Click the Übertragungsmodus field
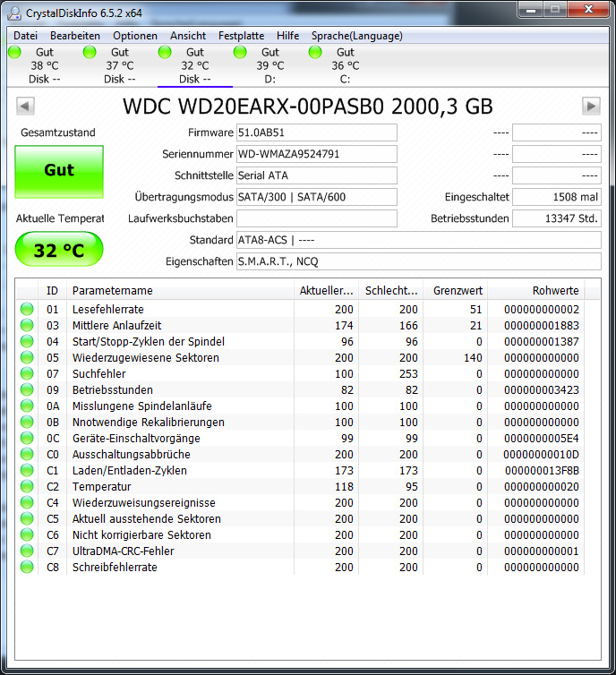This screenshot has width=616, height=675. coord(316,197)
